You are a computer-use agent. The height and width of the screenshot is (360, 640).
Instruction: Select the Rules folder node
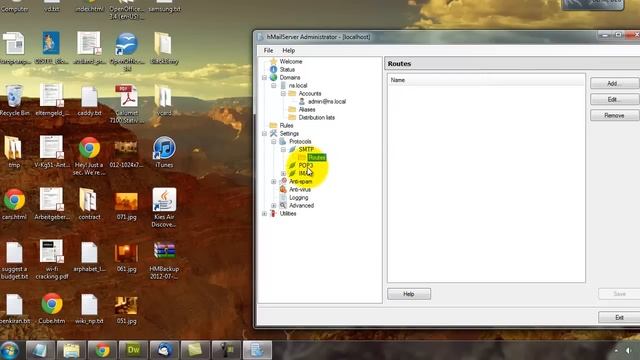point(286,125)
